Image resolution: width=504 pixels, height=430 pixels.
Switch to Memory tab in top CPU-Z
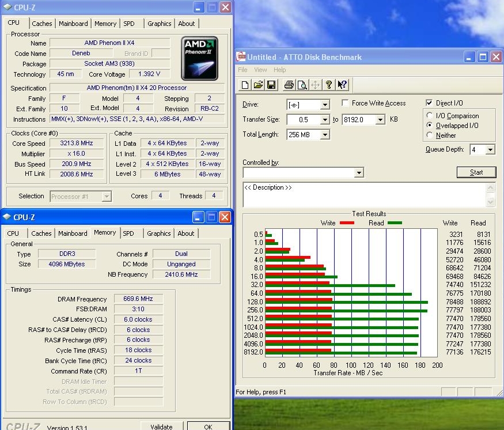105,24
